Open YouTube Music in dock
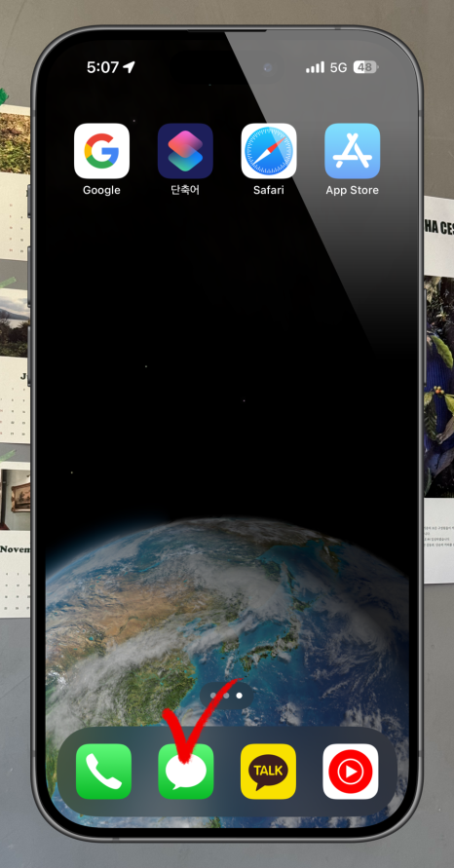The height and width of the screenshot is (868, 454). (x=351, y=772)
